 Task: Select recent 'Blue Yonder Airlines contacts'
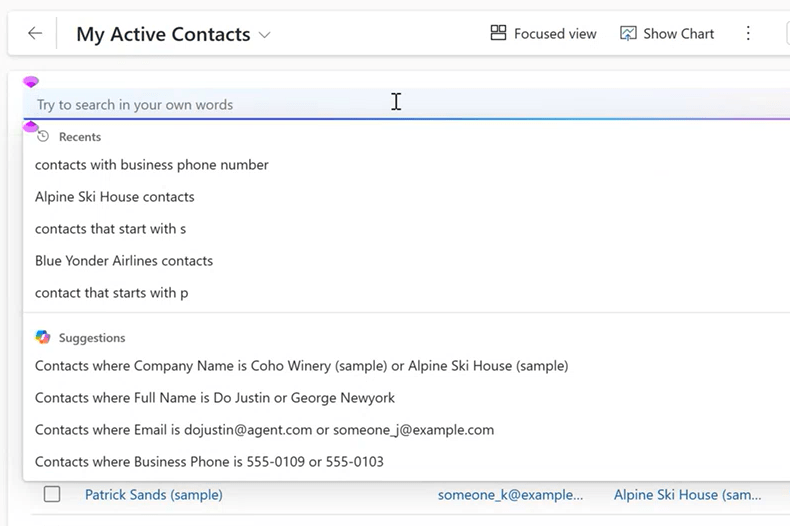[124, 261]
